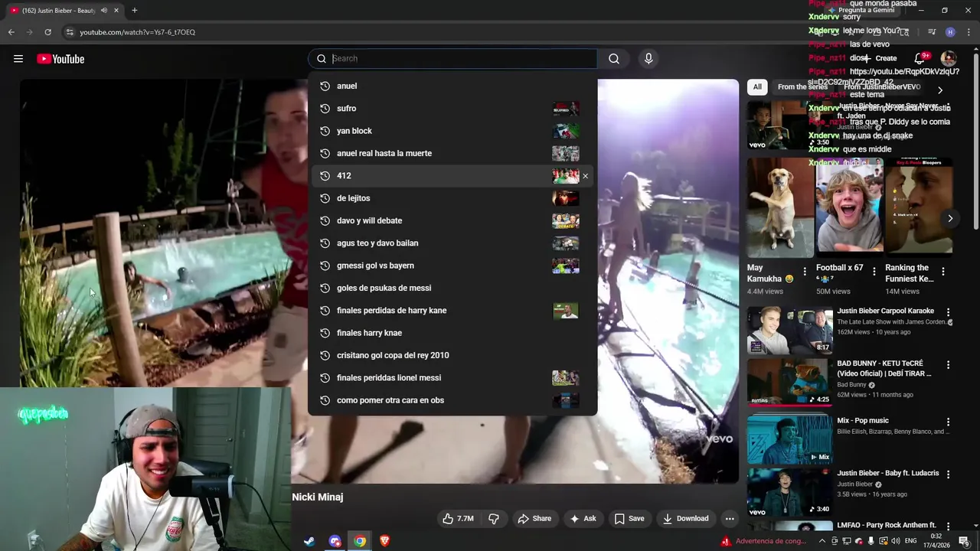Open options for Baby ft. Ludacris
This screenshot has height=551, width=980.
click(x=948, y=474)
